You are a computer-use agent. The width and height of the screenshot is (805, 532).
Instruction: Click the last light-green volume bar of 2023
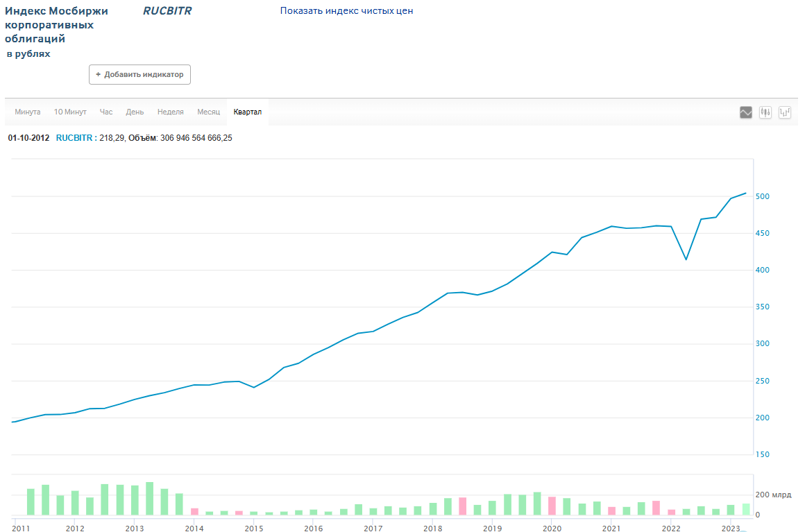click(x=746, y=509)
